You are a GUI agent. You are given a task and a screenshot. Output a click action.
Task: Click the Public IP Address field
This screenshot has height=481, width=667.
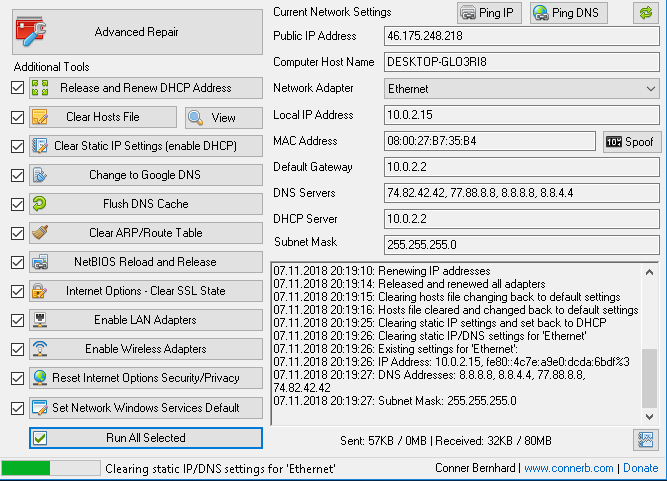522,36
